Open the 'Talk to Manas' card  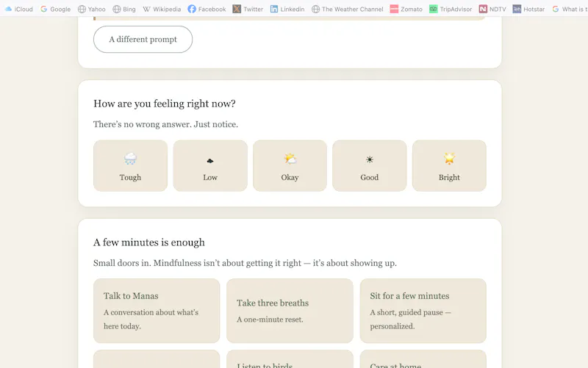(x=157, y=311)
